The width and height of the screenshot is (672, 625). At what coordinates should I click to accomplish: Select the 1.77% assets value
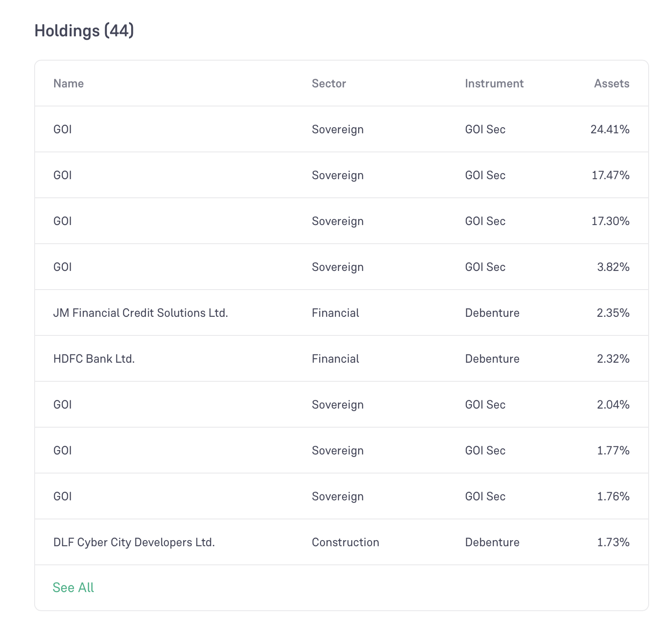pos(613,451)
